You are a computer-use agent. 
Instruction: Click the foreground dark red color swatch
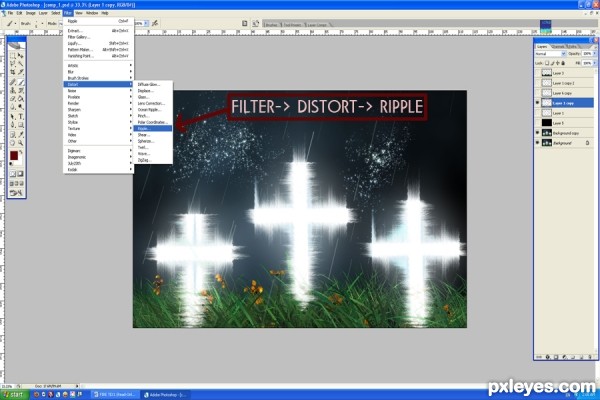point(14,155)
